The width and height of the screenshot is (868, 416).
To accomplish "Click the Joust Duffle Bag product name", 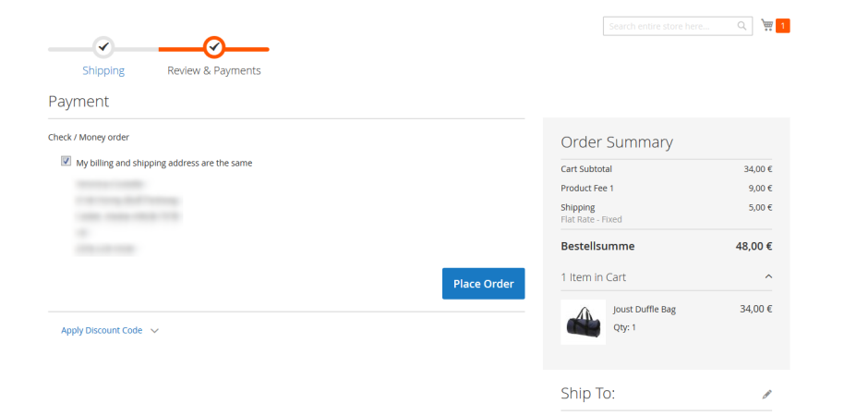I will [645, 309].
